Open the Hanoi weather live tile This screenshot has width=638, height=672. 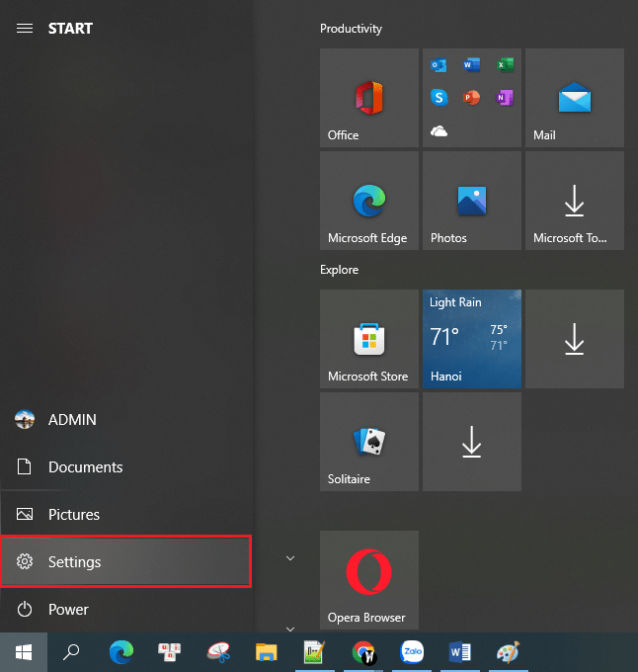[472, 339]
